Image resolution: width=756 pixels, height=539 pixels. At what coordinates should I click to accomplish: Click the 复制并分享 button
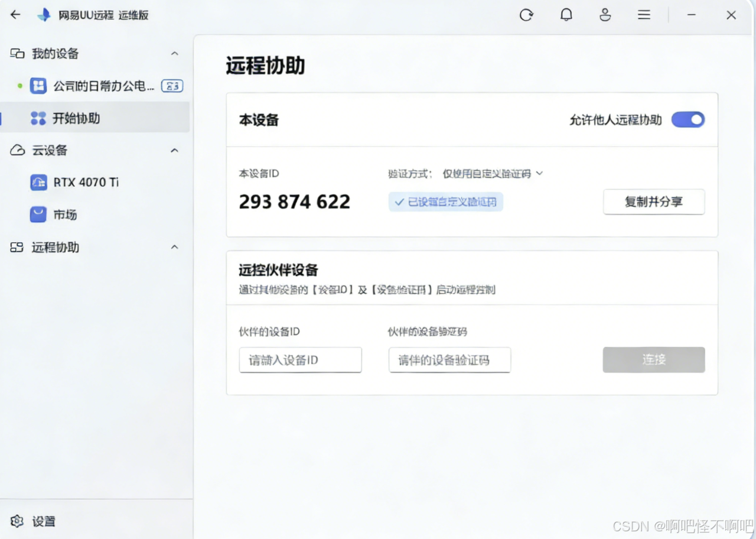pyautogui.click(x=654, y=202)
